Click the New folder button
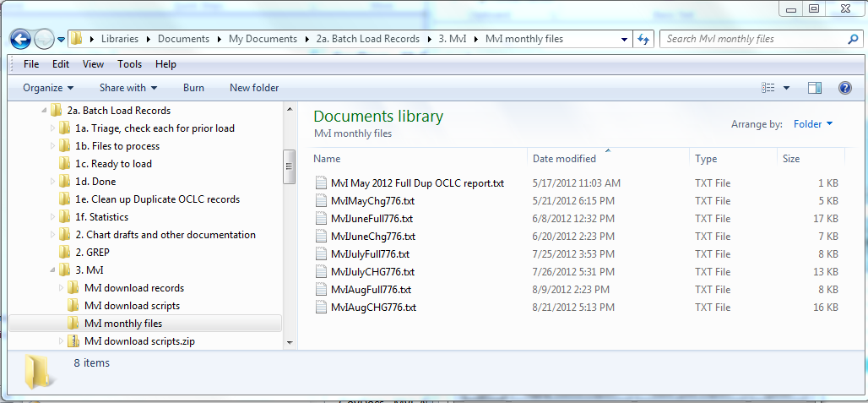868x403 pixels. coord(254,88)
